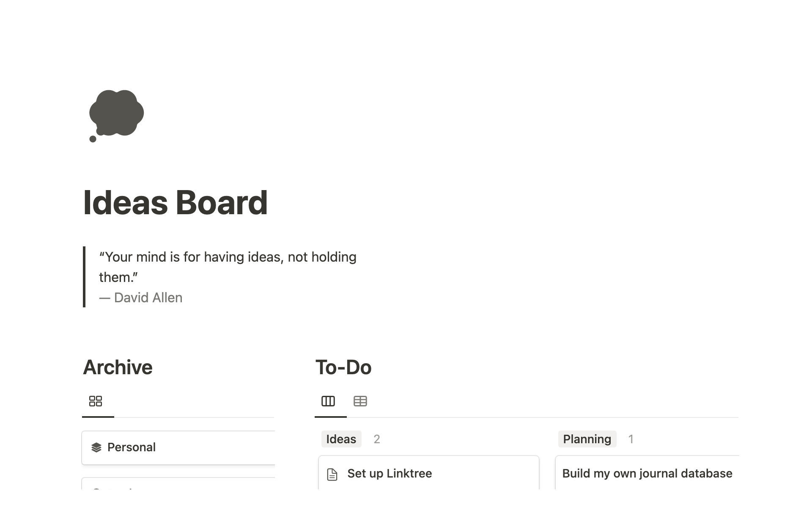812x508 pixels.
Task: Click the document icon on Linktree card
Action: (332, 474)
